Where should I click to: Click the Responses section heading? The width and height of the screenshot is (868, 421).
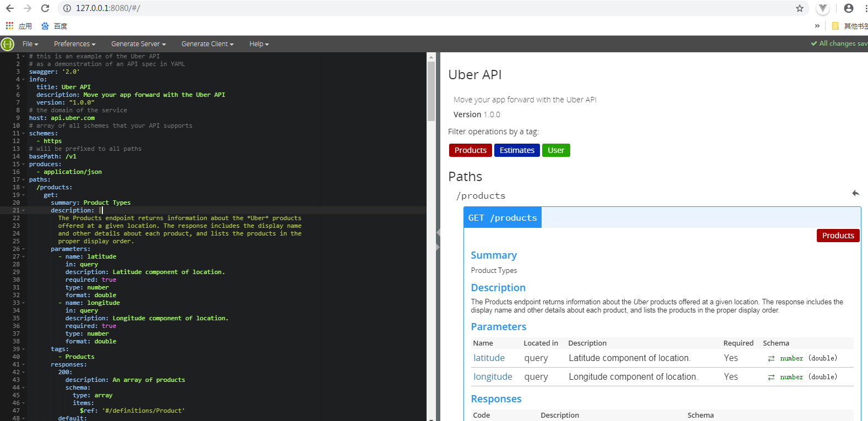coord(496,399)
